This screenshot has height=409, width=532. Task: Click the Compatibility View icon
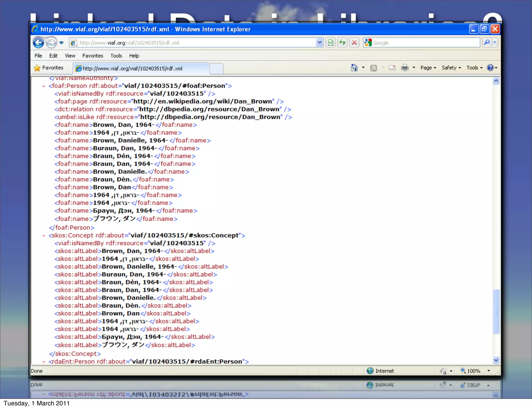click(x=330, y=43)
